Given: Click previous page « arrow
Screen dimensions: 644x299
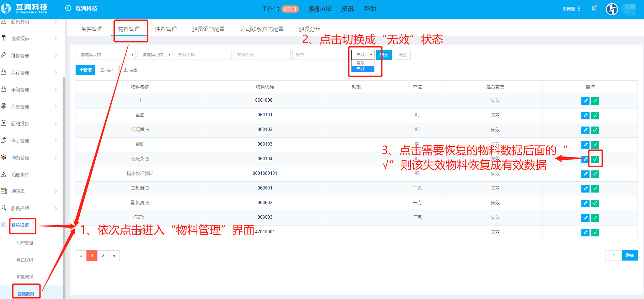Looking at the screenshot, I should point(81,255).
